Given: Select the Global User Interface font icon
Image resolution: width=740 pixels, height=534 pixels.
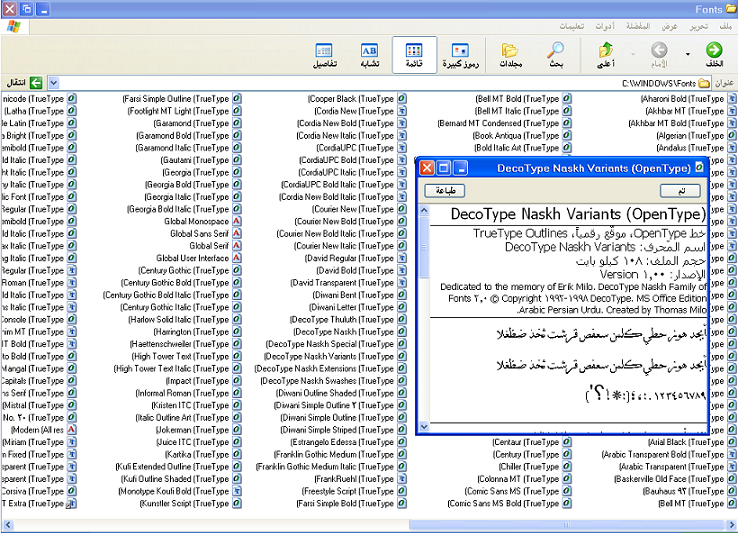Looking at the screenshot, I should [x=237, y=258].
